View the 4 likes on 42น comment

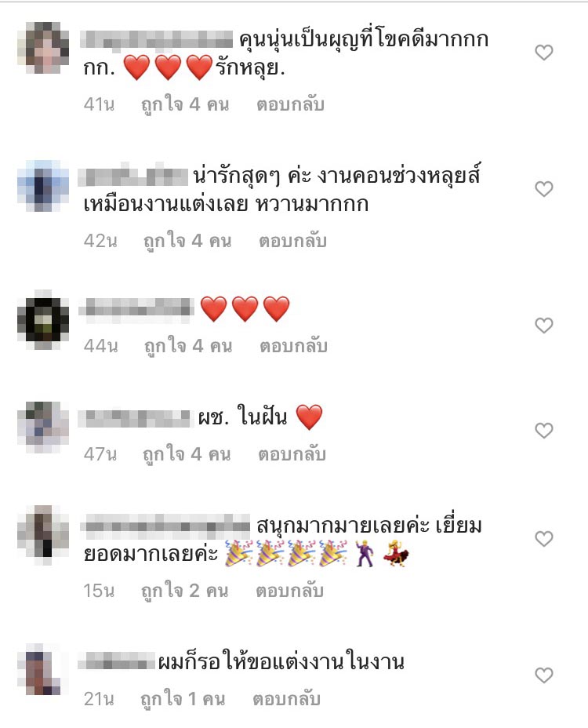187,242
